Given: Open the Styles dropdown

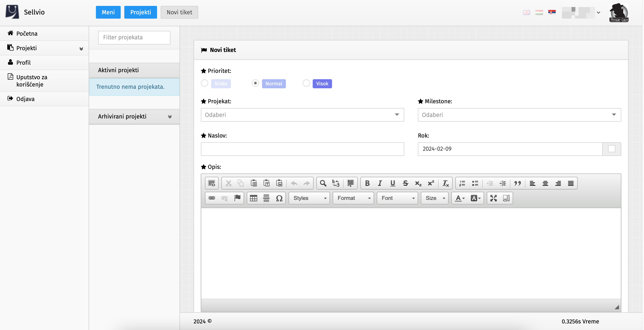Looking at the screenshot, I should point(309,198).
